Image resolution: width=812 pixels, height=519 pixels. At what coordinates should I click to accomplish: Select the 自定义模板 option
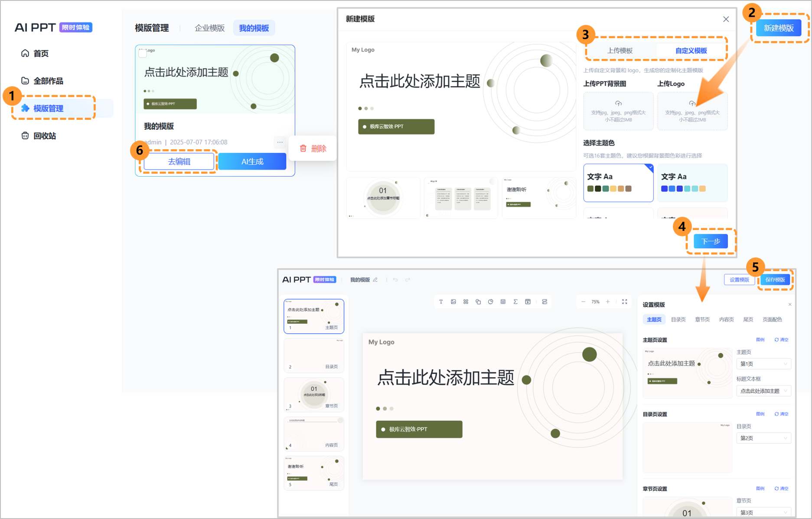click(691, 50)
